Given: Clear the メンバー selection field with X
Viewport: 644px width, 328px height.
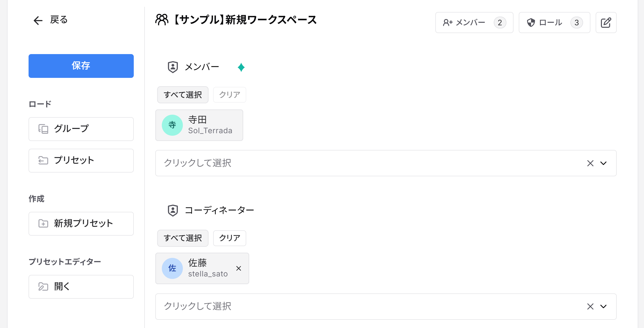Looking at the screenshot, I should [590, 163].
